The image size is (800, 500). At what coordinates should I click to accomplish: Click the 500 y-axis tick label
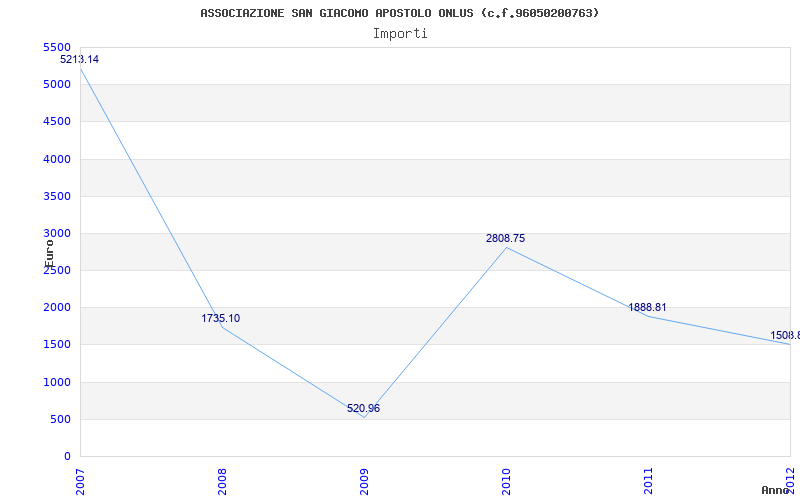61,419
